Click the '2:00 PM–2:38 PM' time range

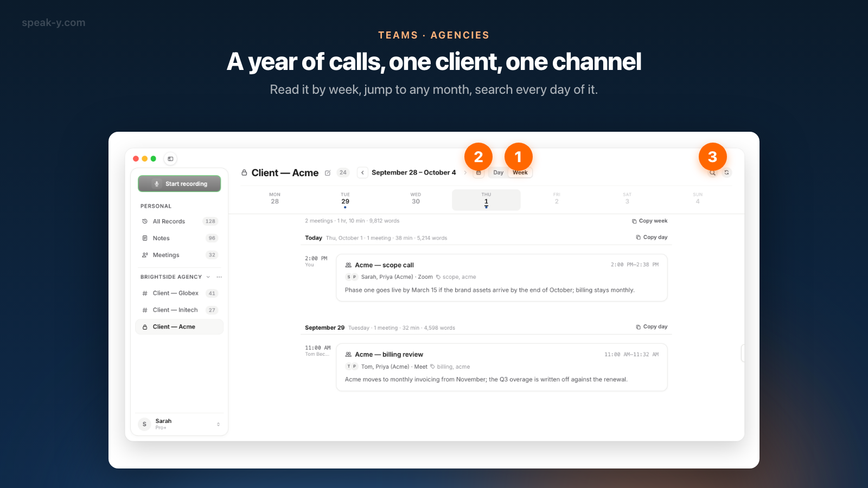click(635, 265)
